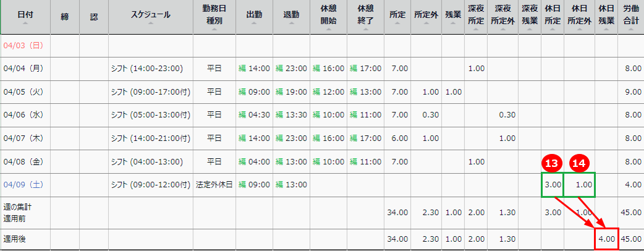Click the red circle marker numbered 13
The height and width of the screenshot is (251, 644).
coord(550,164)
